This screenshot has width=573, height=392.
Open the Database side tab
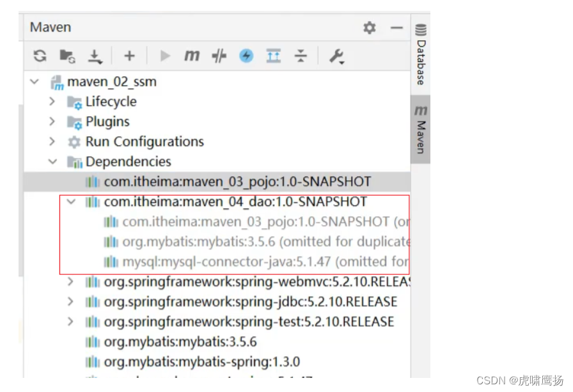coord(421,55)
